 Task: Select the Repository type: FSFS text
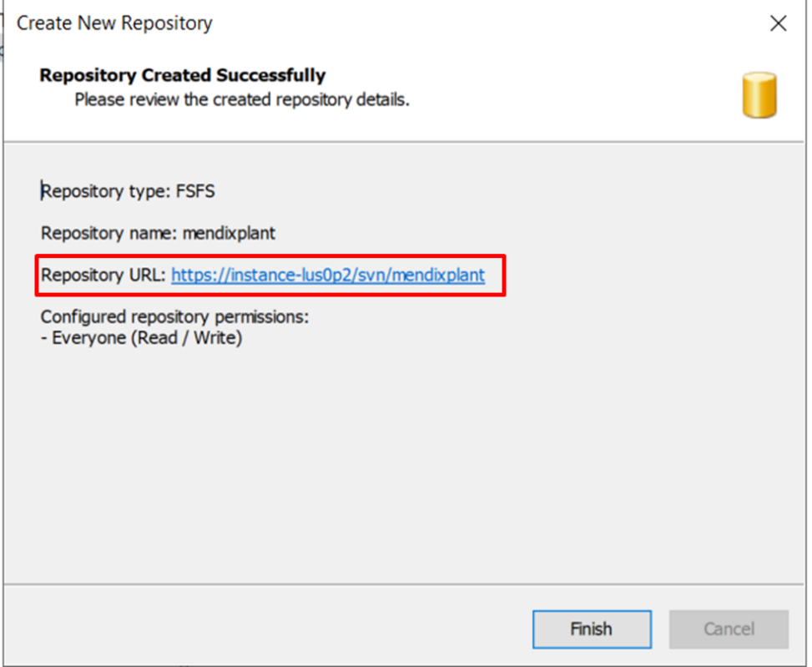pos(129,191)
